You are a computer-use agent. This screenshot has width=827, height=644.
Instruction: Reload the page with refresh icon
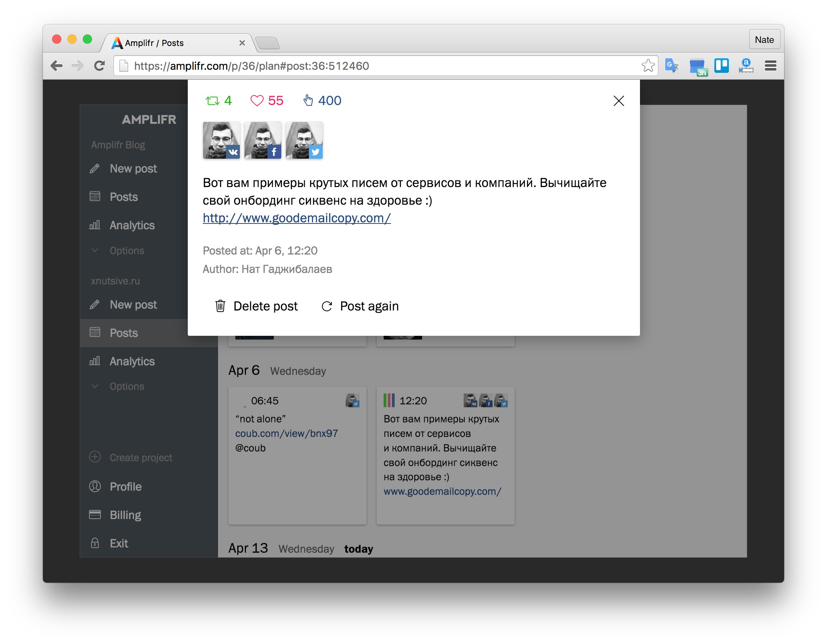(99, 66)
